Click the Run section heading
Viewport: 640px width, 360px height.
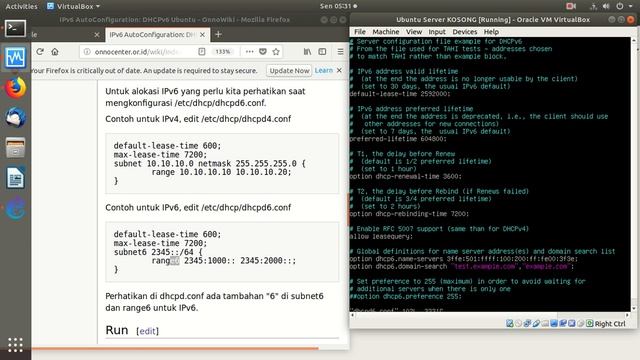117,330
